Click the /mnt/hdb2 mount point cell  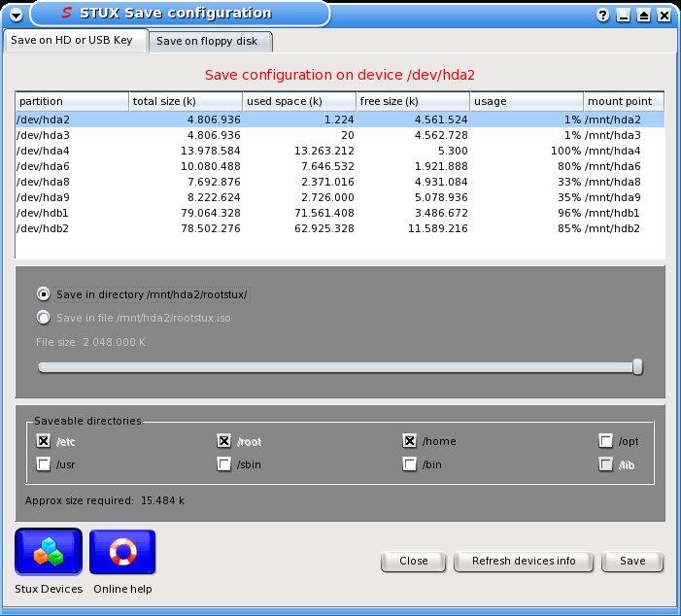[x=612, y=228]
